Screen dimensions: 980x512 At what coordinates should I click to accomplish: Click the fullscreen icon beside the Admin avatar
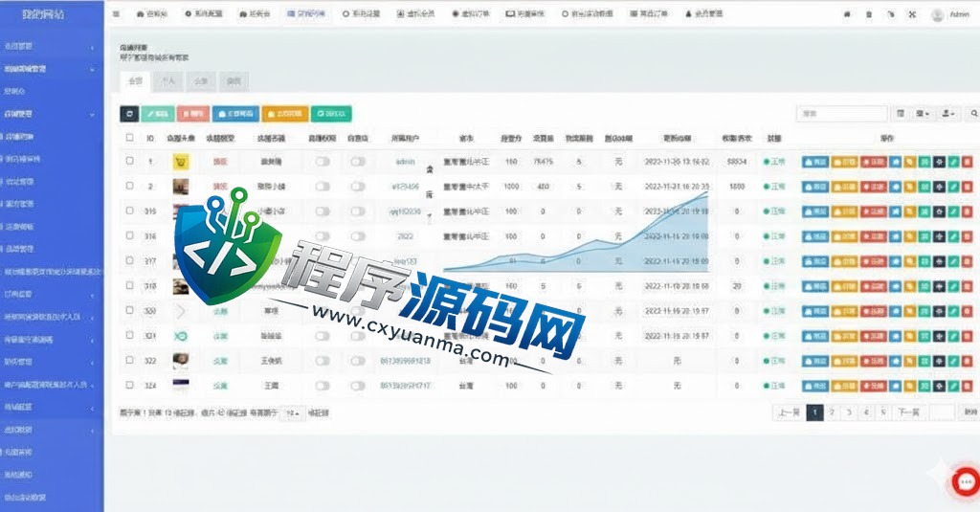pyautogui.click(x=912, y=14)
